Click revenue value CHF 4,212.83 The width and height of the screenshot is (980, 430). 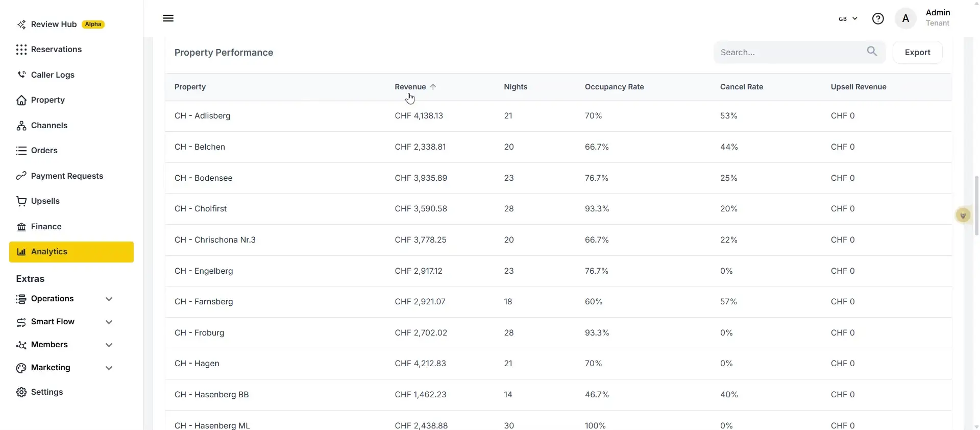420,364
